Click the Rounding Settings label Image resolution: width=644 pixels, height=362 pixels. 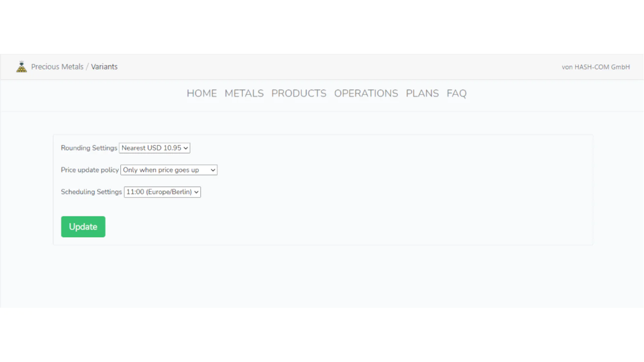(89, 148)
